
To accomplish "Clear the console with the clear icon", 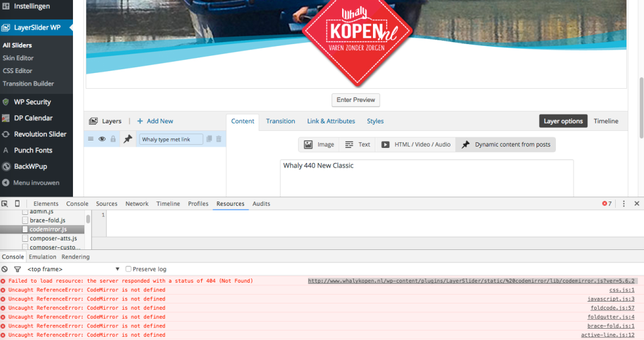I will click(4, 269).
